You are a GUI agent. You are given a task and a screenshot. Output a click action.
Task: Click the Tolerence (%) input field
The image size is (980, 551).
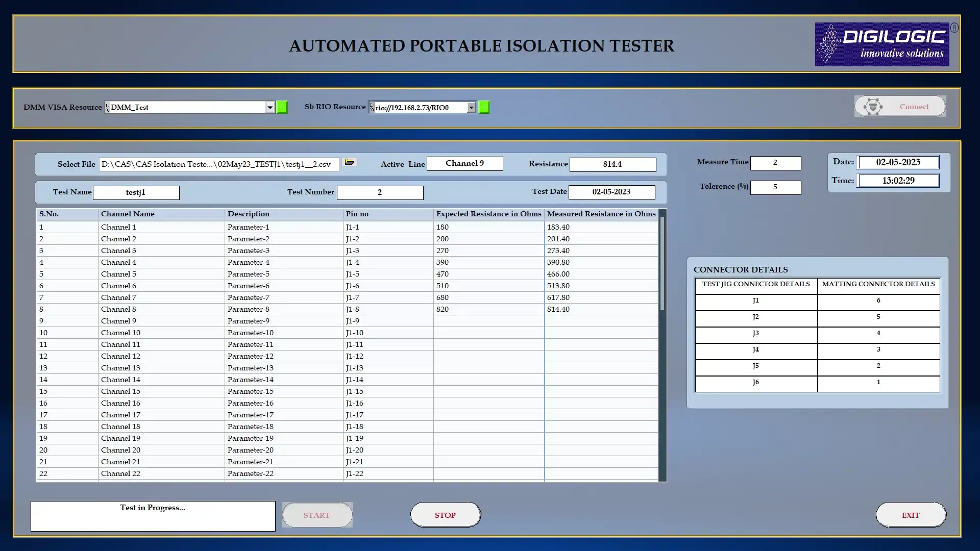(775, 187)
